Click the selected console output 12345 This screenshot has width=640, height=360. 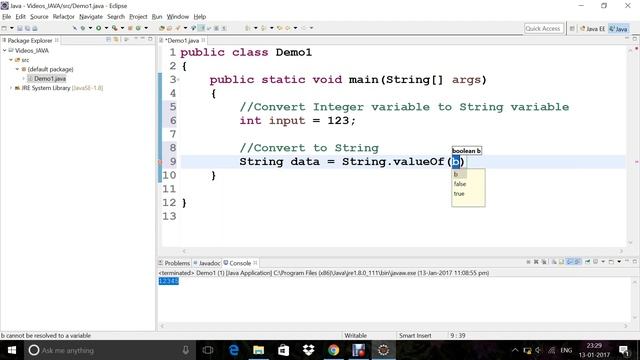169,281
